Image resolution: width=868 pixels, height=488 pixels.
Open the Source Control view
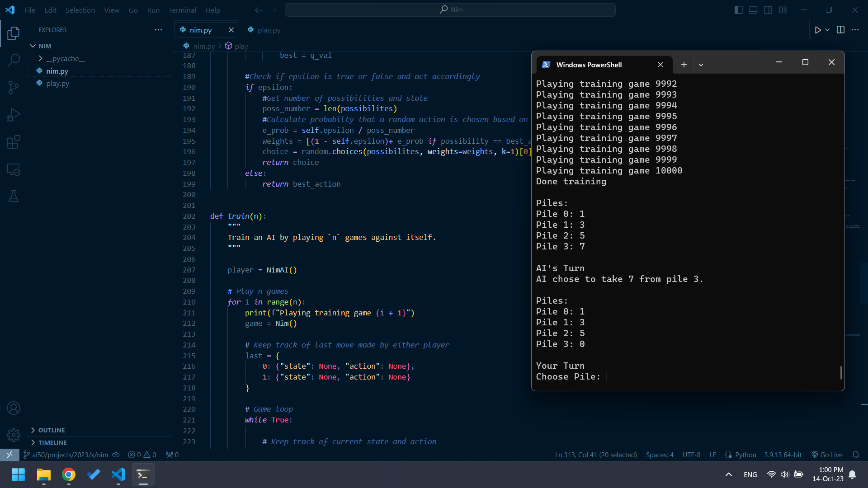pyautogui.click(x=14, y=87)
